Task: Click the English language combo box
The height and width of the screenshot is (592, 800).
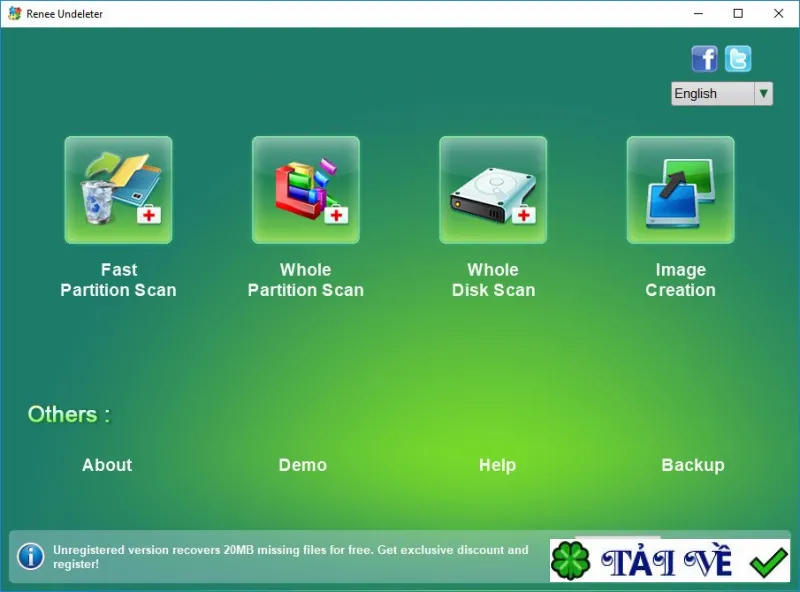Action: point(722,93)
